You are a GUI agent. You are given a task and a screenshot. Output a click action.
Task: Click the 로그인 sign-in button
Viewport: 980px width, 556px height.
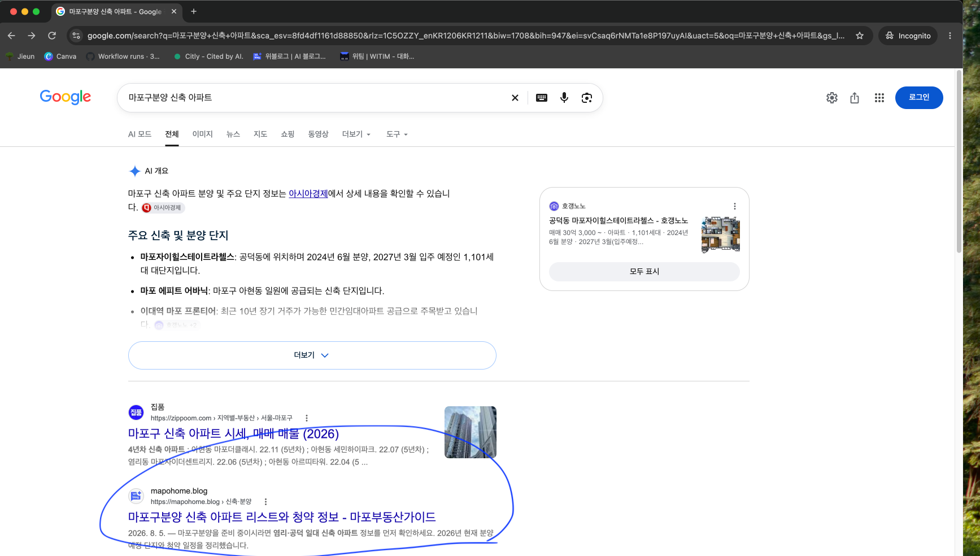pos(919,98)
